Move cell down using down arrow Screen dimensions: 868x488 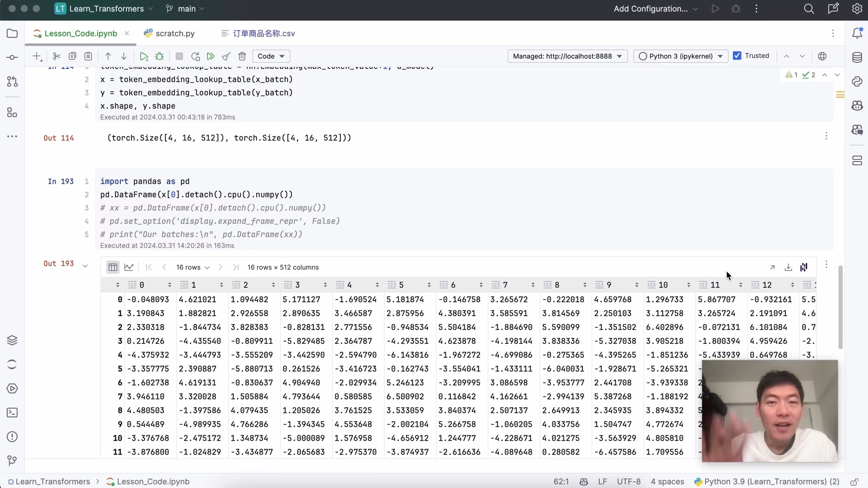point(123,56)
